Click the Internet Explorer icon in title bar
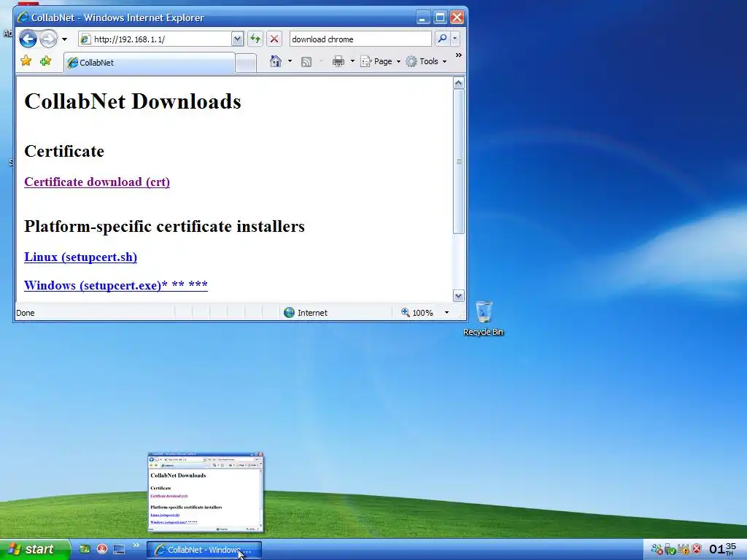This screenshot has height=560, width=747. (23, 17)
